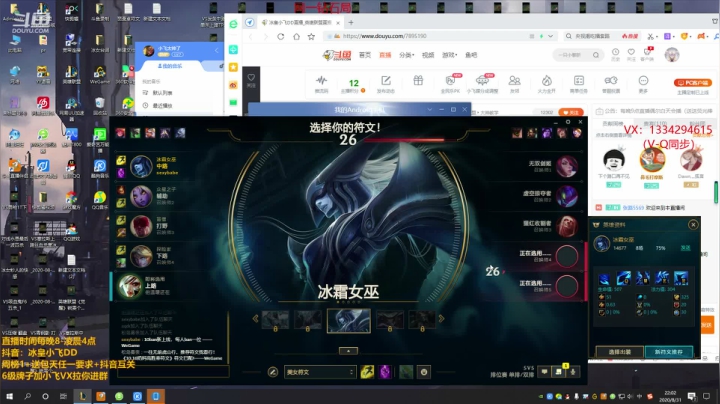
Task: Click the third teammate's red-haired champion portrait
Action: click(141, 226)
